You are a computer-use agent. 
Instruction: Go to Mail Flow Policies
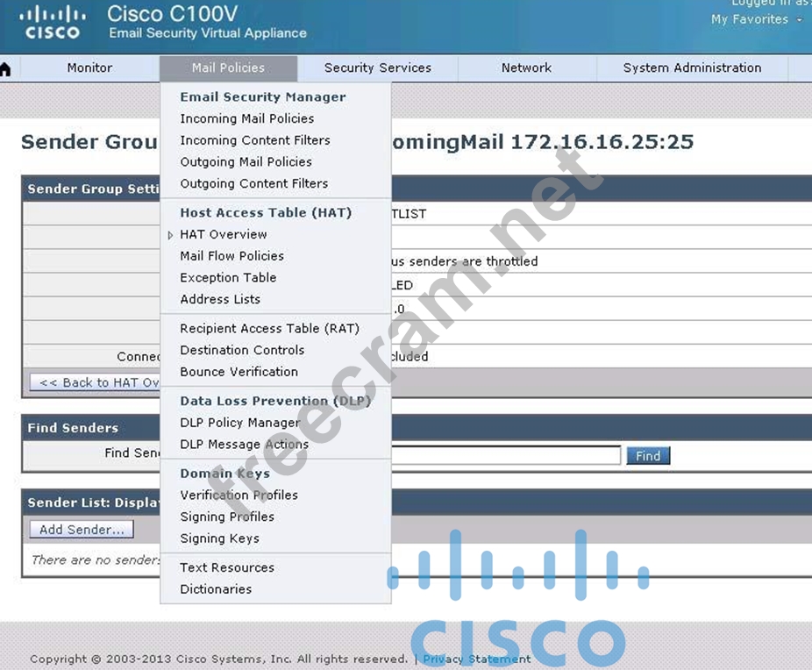coord(231,256)
